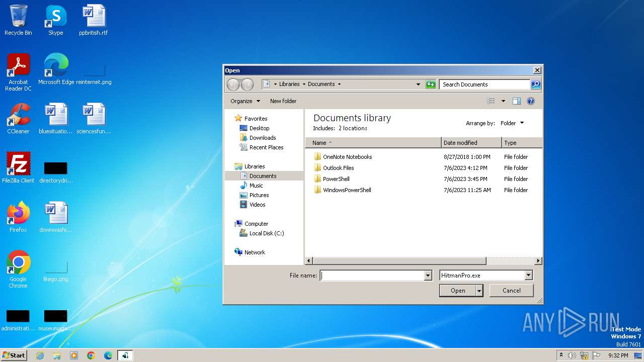Select the bluesituatio... Word document icon
The height and width of the screenshot is (362, 644).
(x=56, y=118)
